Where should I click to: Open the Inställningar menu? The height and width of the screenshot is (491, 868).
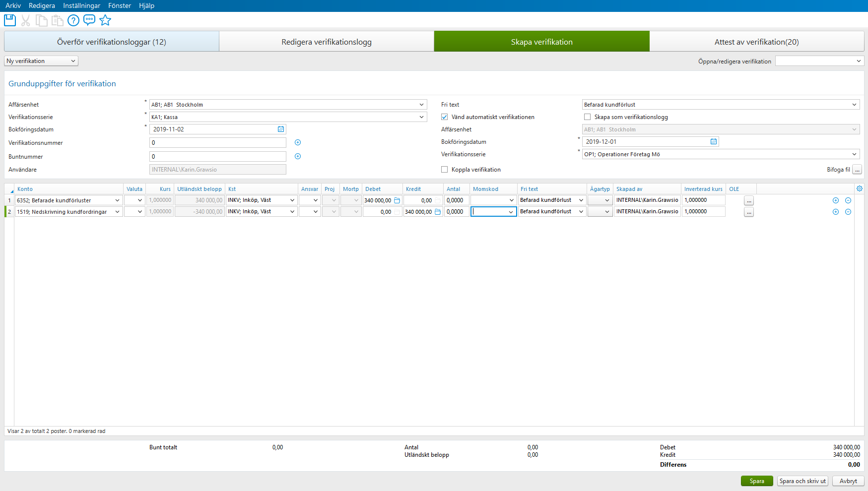[81, 5]
